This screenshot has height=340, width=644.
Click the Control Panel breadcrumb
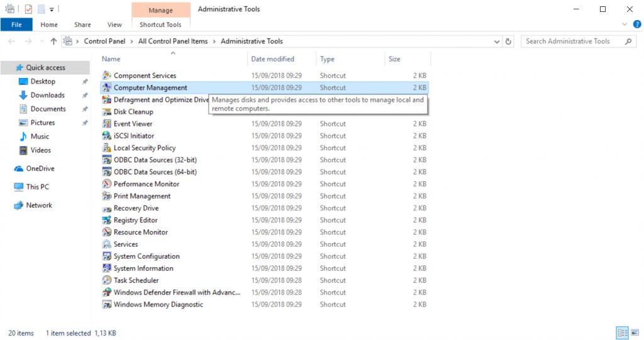click(x=104, y=41)
